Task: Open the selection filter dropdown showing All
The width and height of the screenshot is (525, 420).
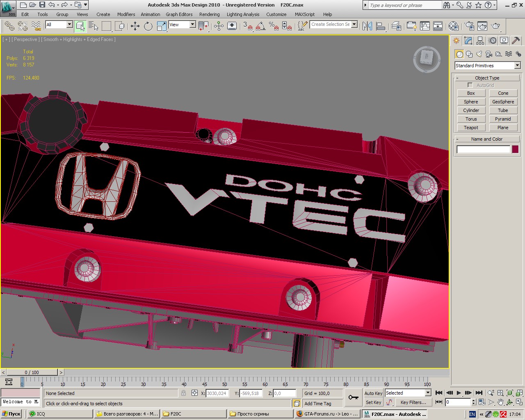Action: coord(59,25)
